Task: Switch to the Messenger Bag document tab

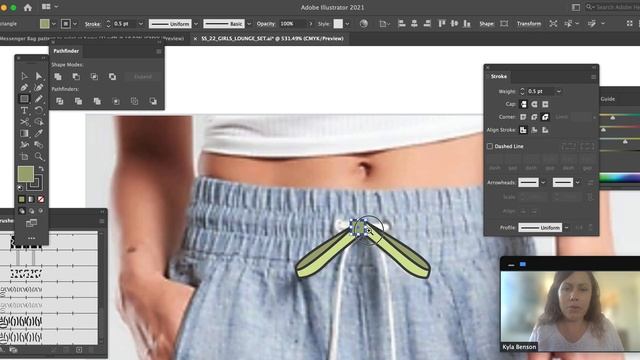Action: 92,38
